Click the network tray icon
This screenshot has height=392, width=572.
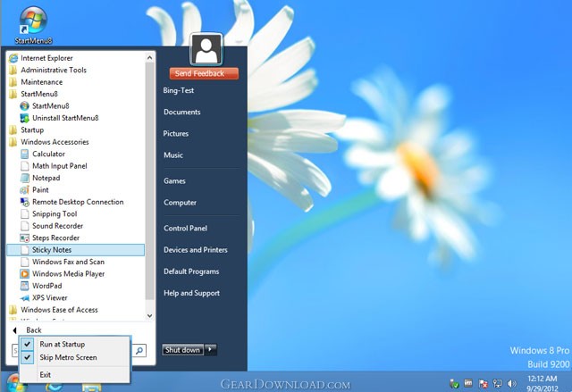point(497,384)
